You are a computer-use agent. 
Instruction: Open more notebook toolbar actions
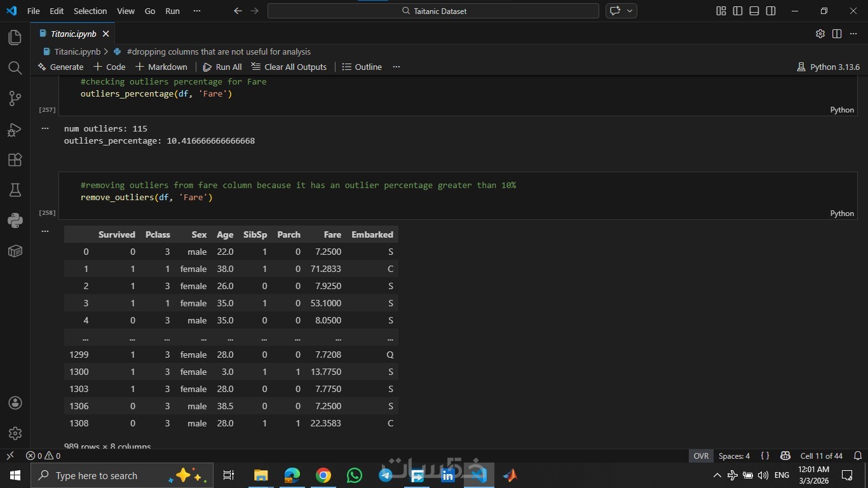397,67
